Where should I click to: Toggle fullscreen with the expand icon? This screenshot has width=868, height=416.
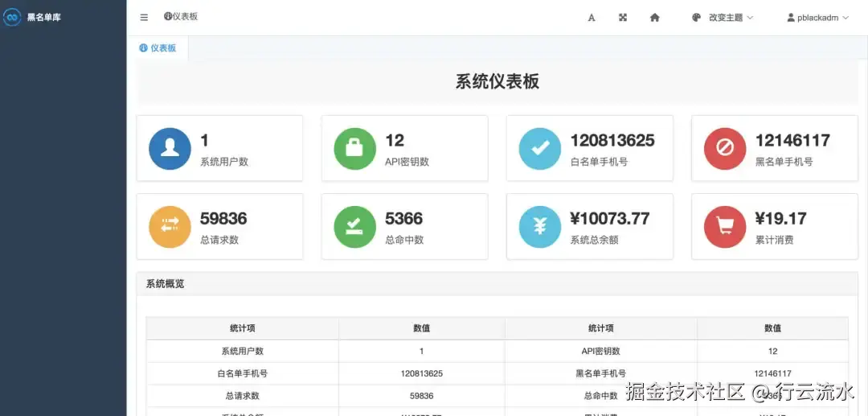pyautogui.click(x=623, y=17)
